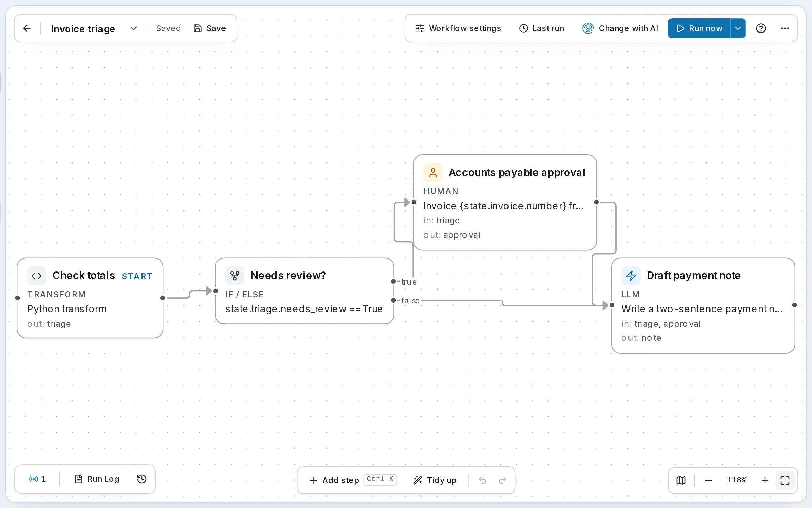Open the more options ellipsis menu

(x=785, y=28)
